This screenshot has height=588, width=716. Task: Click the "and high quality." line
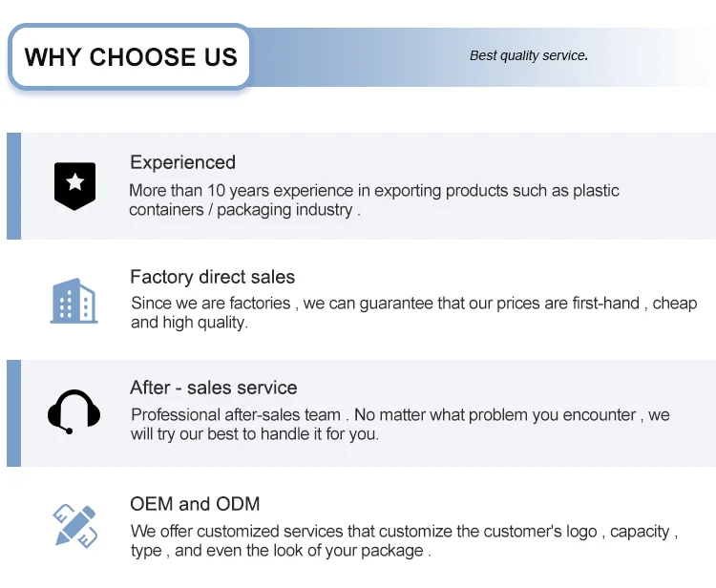[x=189, y=323]
